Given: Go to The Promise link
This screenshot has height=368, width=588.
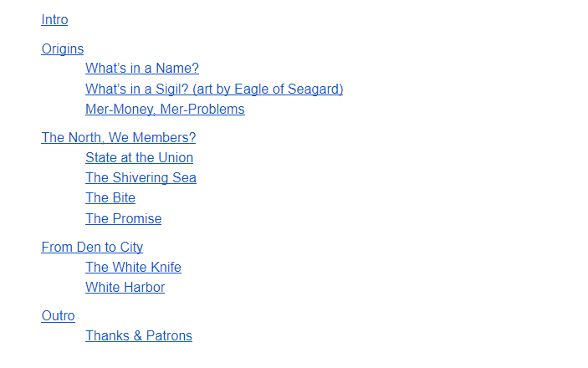Looking at the screenshot, I should coord(124,218).
